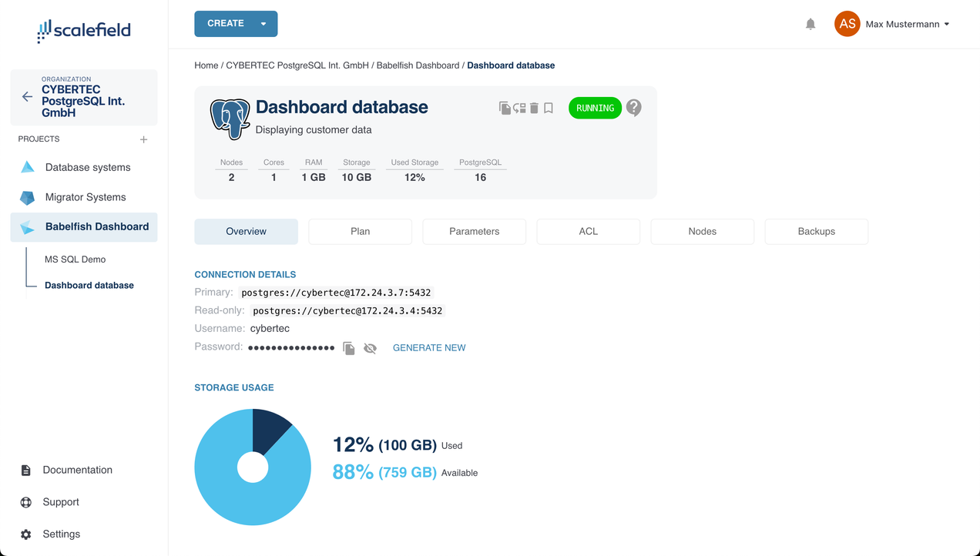The width and height of the screenshot is (980, 556).
Task: Select the Nodes tab
Action: [x=702, y=232]
